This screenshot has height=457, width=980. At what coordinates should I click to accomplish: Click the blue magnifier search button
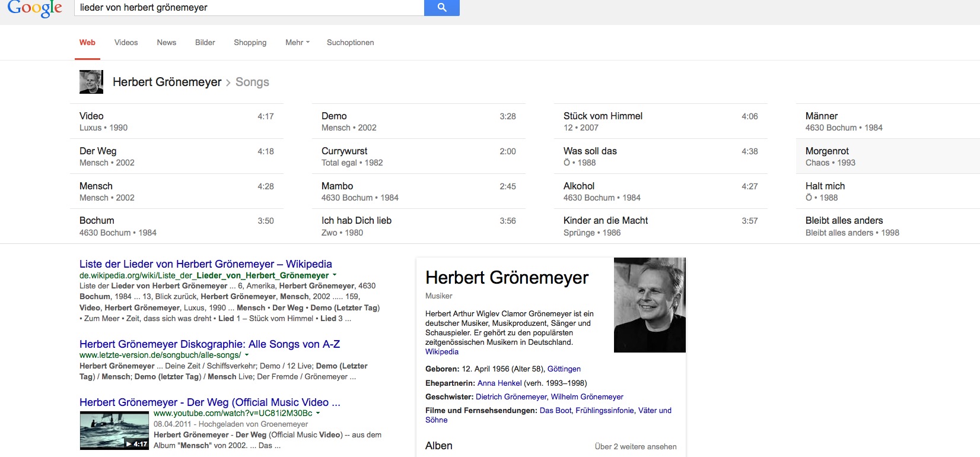click(441, 8)
